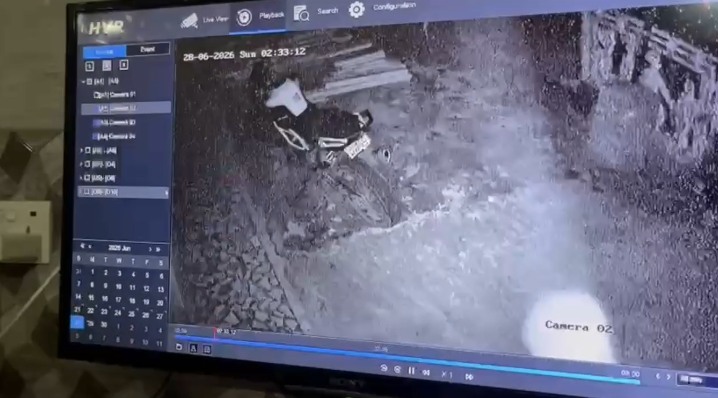Speed up playback with fast-forward arrows

pos(469,376)
